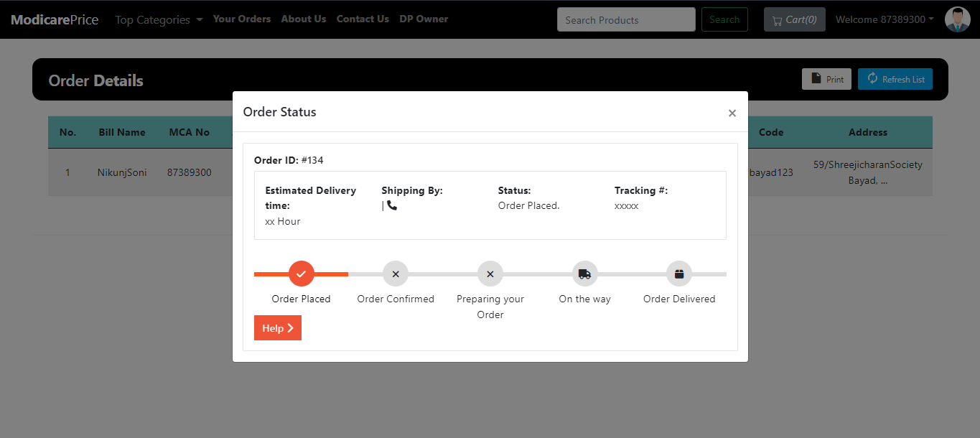Click the Order Placed. status value

point(528,205)
